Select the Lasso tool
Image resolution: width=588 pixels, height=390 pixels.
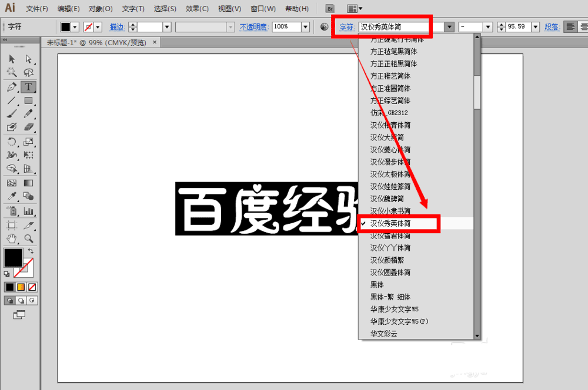(28, 72)
